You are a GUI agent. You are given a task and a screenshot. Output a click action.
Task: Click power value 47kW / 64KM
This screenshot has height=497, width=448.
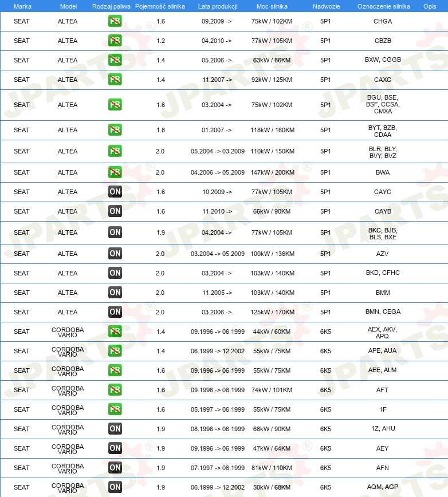click(272, 448)
